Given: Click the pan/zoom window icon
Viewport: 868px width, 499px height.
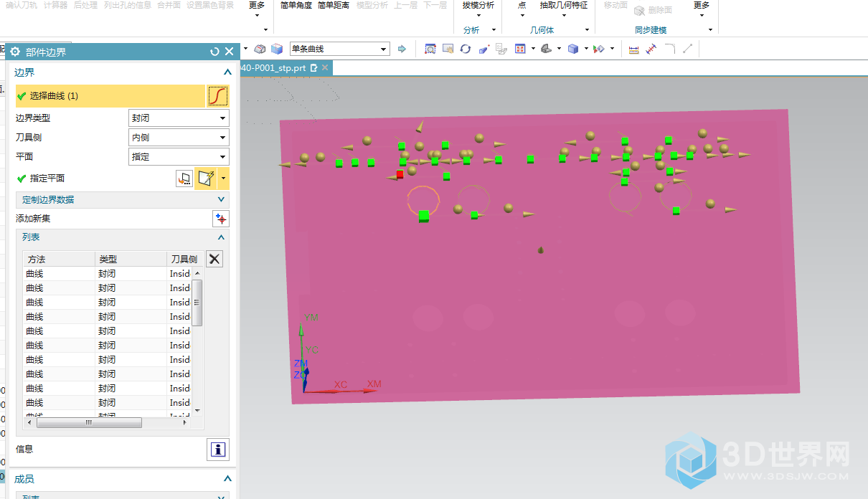Looking at the screenshot, I should click(448, 49).
